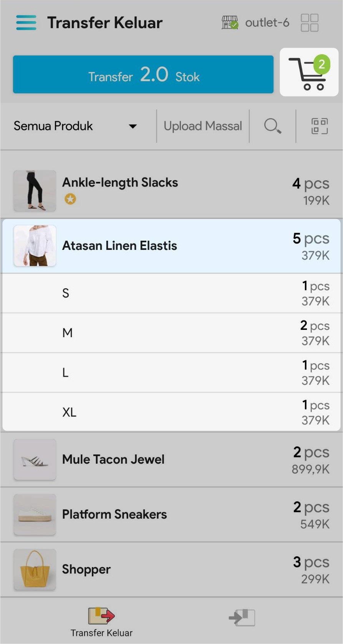Switch to grid view layout
343x644 pixels.
point(310,23)
